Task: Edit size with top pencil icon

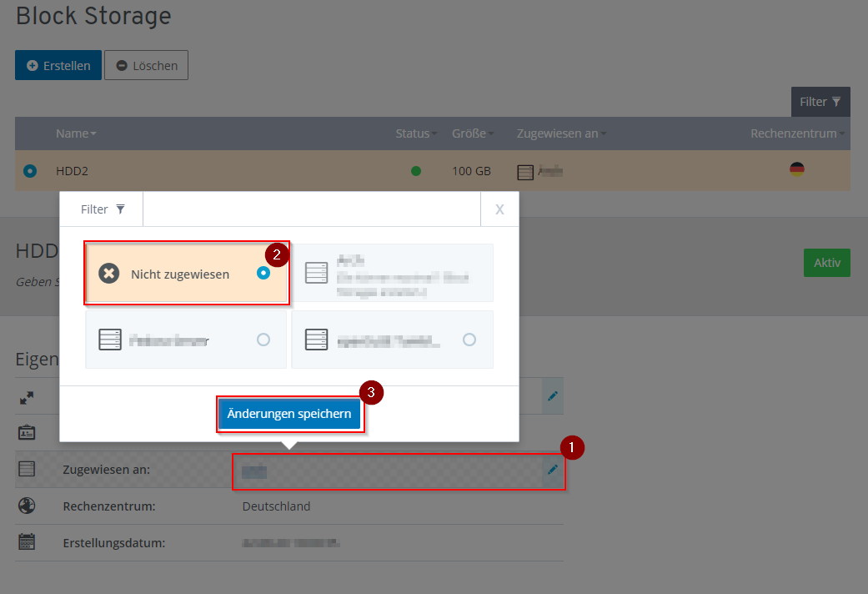Action: pyautogui.click(x=553, y=396)
